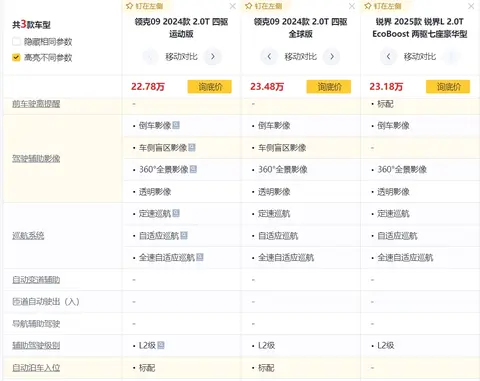Click info icon beside 全速自适应巡航
Image resolution: width=480 pixels, height=381 pixels.
tap(200, 257)
